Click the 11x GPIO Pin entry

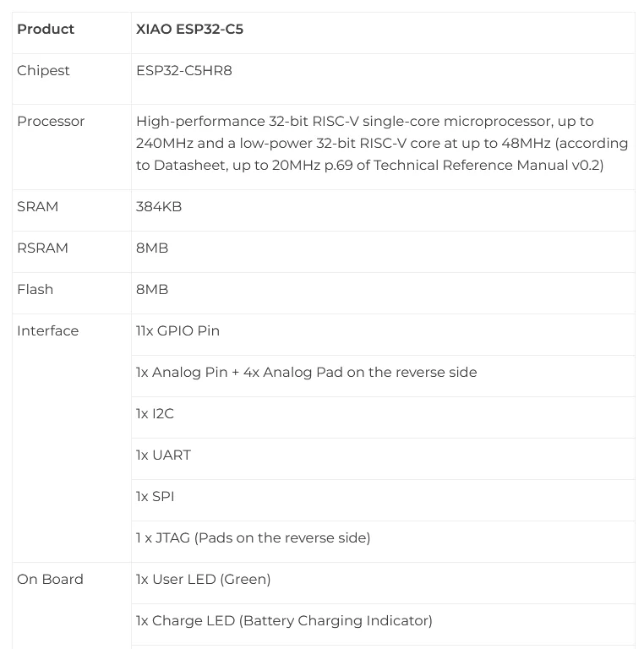[177, 330]
